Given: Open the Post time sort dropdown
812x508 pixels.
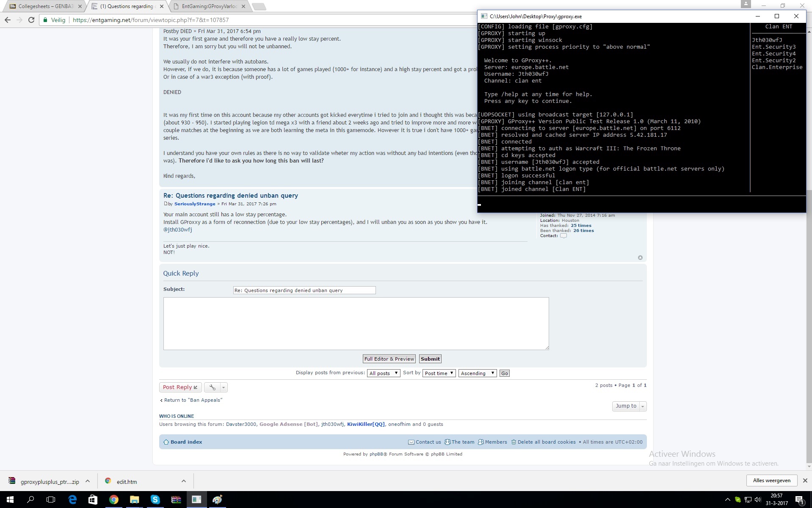Looking at the screenshot, I should [x=439, y=373].
